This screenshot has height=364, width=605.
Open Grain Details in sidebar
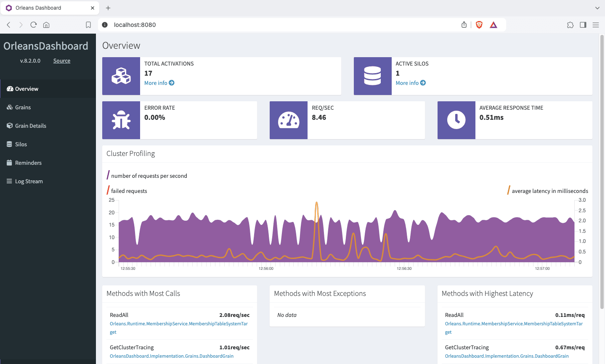(x=48, y=126)
